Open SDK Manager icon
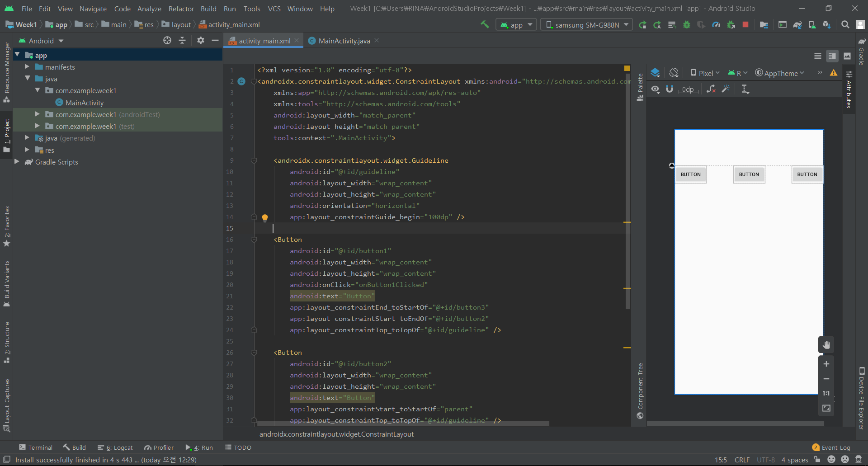The height and width of the screenshot is (466, 868). tap(827, 25)
